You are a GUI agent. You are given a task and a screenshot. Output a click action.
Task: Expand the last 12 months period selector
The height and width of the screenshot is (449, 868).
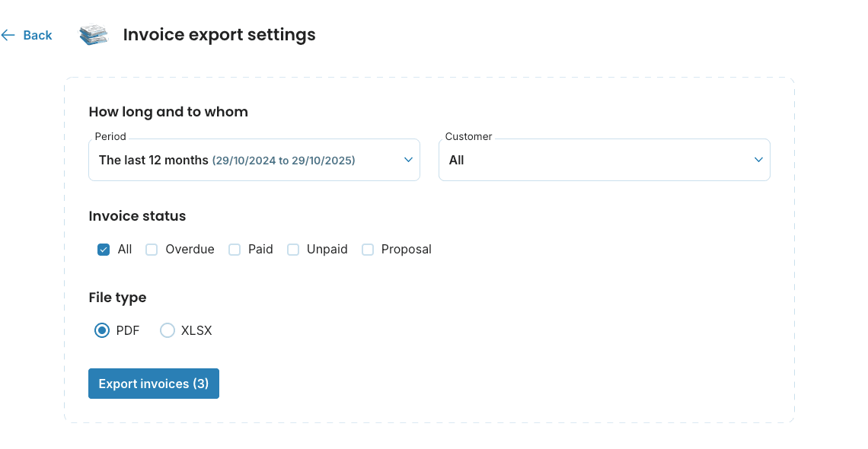[x=254, y=160]
